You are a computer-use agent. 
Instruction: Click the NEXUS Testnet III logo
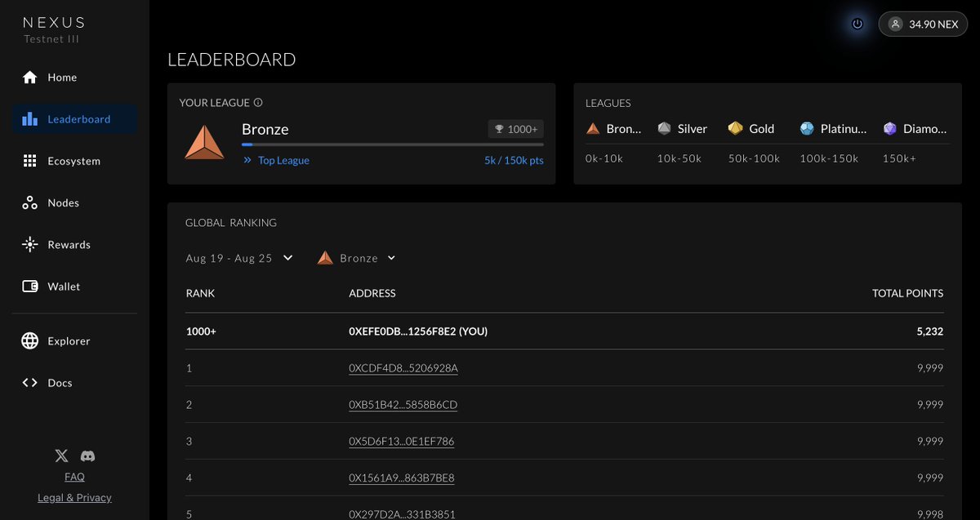click(x=53, y=29)
